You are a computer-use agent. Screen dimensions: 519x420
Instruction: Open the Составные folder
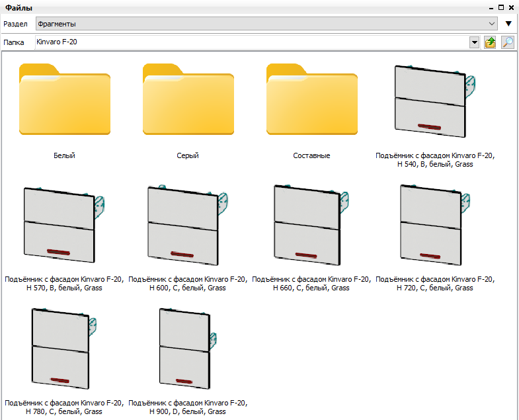[312, 99]
